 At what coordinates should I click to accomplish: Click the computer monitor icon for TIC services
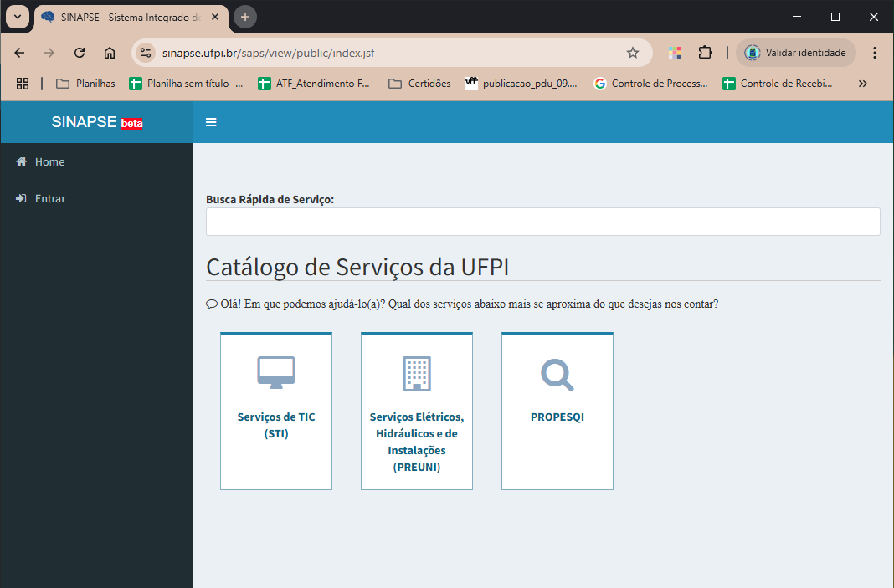(276, 373)
